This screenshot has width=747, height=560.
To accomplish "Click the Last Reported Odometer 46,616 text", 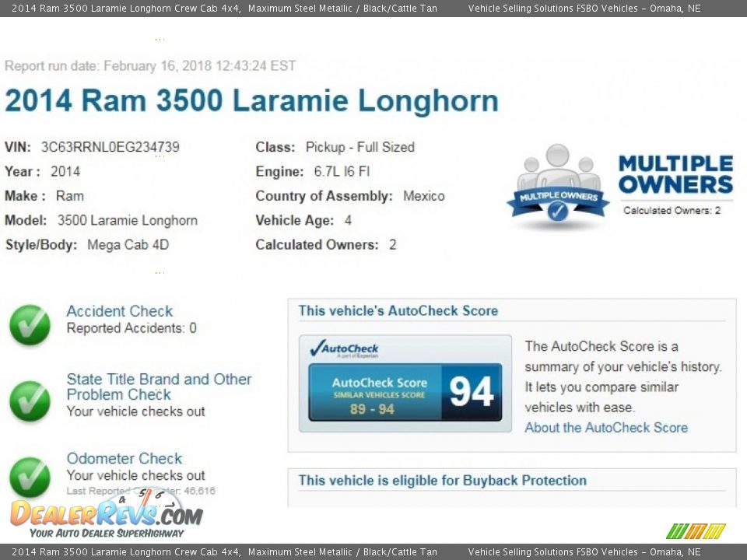I will pos(141,491).
